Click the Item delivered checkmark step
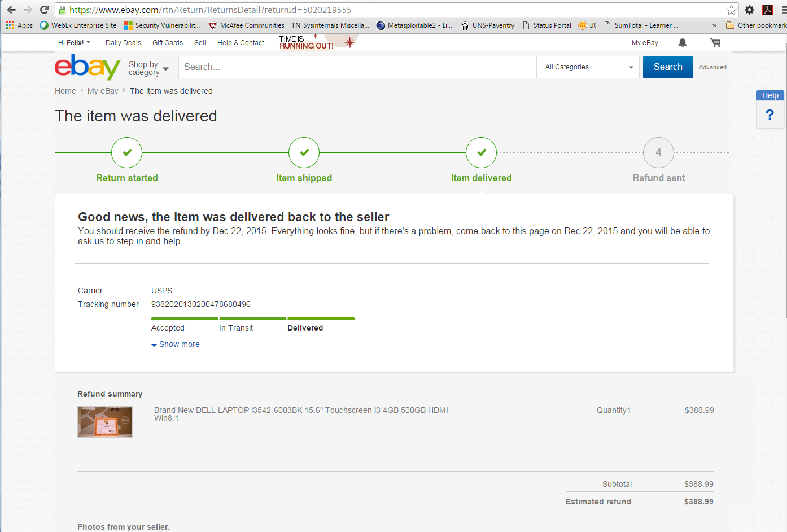787x532 pixels. coord(481,152)
